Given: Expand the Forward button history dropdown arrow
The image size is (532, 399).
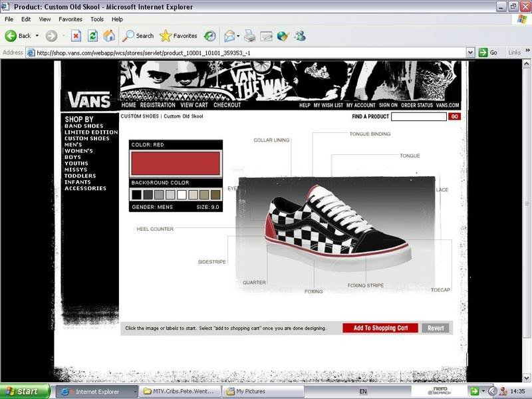Looking at the screenshot, I should click(x=63, y=36).
